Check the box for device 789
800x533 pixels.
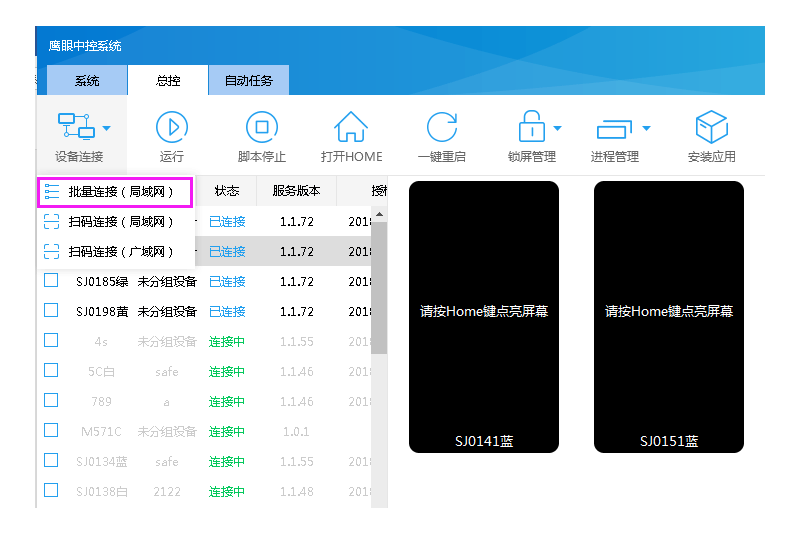pyautogui.click(x=51, y=400)
